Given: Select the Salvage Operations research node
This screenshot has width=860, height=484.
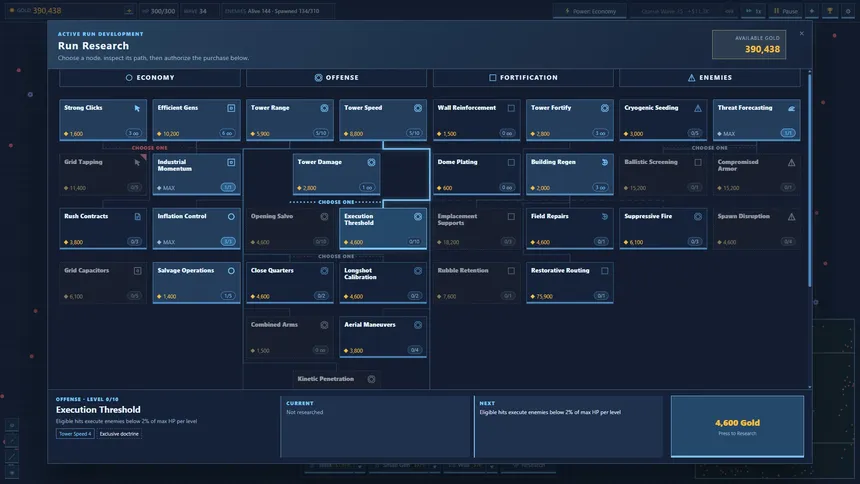Looking at the screenshot, I should [196, 283].
